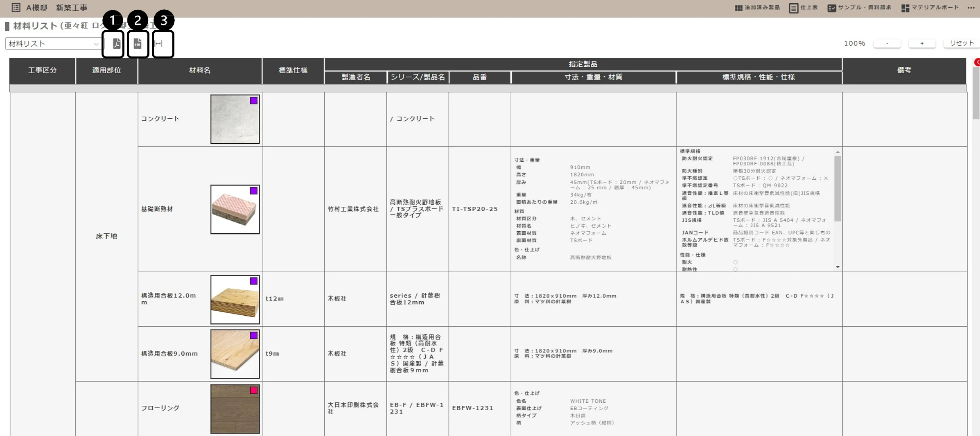980x436 pixels.
Task: Open the 仕上表 view
Action: point(803,8)
